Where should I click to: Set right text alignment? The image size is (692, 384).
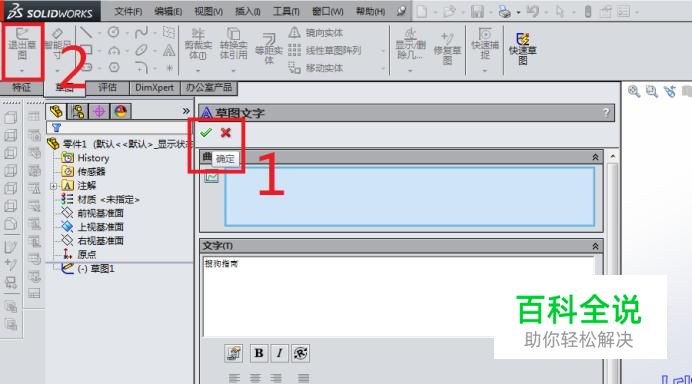[276, 378]
